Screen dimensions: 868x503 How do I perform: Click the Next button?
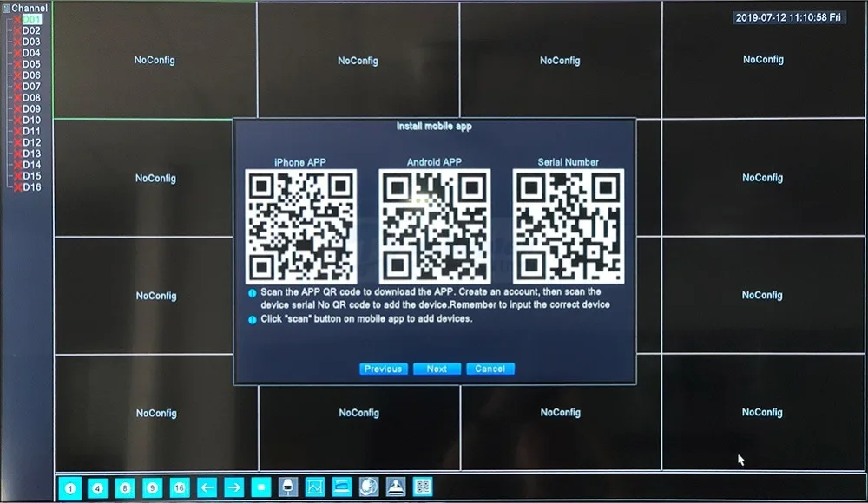437,369
